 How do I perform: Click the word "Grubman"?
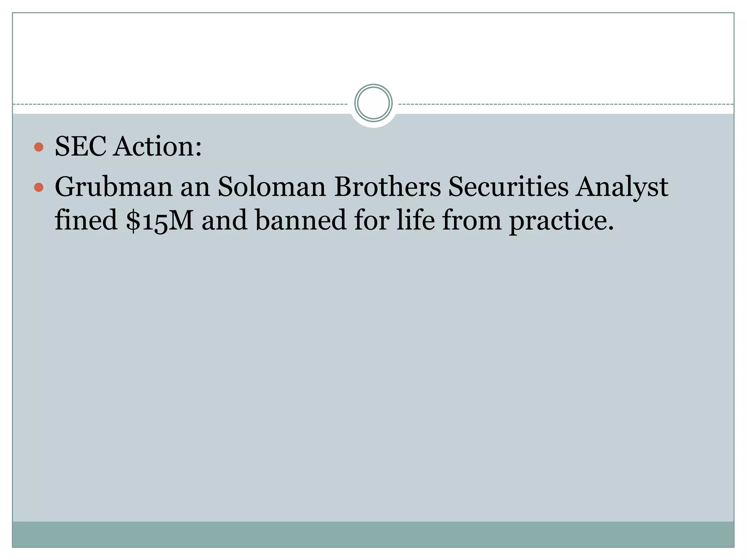tap(113, 187)
